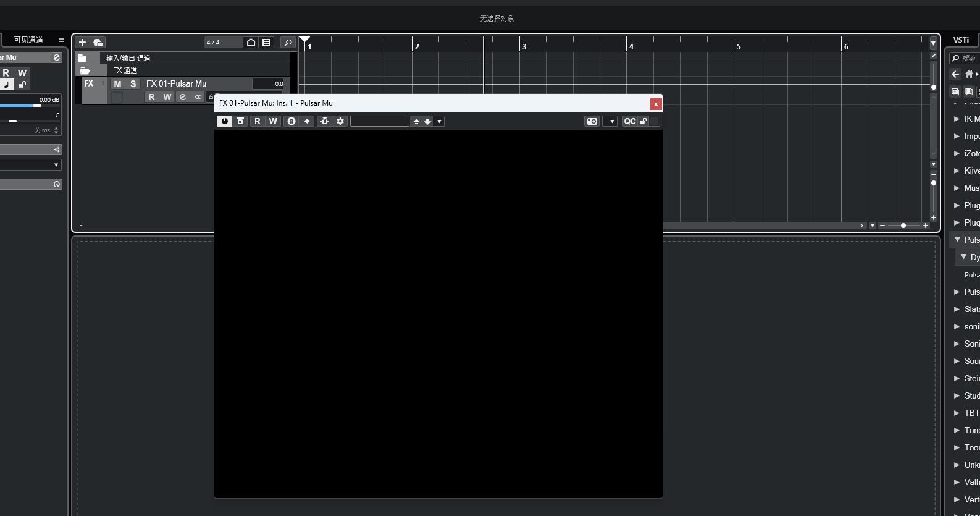Toggle Write automation W in plugin window
Image resolution: width=980 pixels, height=516 pixels.
273,121
